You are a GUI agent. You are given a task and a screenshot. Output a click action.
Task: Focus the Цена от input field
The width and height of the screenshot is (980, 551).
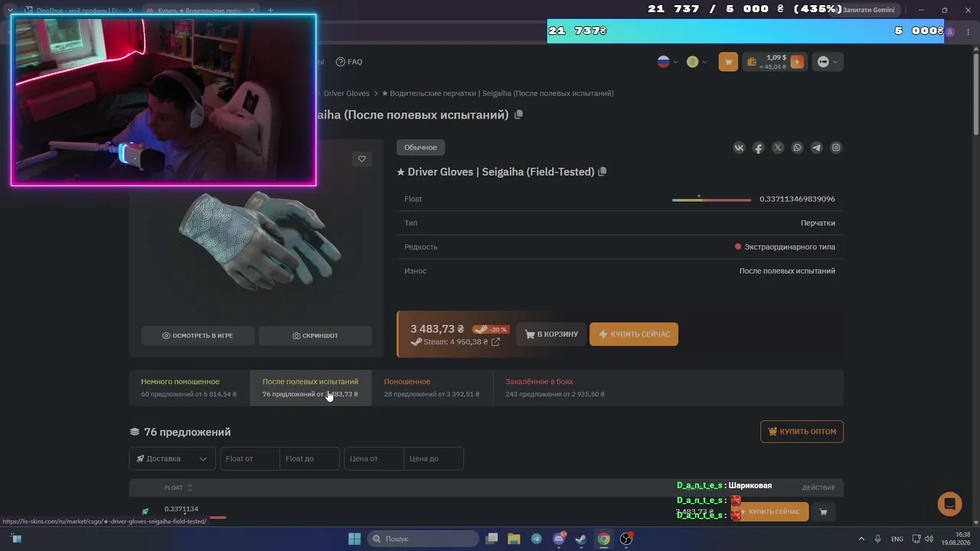(x=374, y=458)
